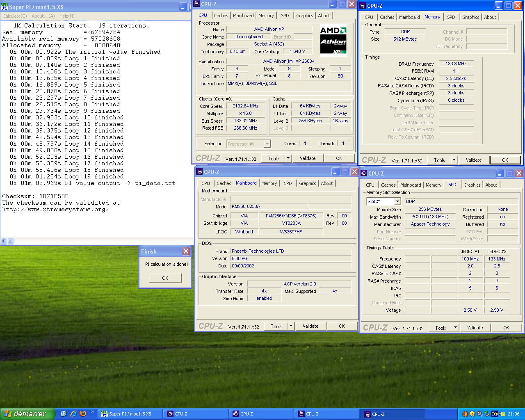The height and width of the screenshot is (420, 525).
Task: Click Core Voltage value 1.648 V
Action: coord(297,51)
